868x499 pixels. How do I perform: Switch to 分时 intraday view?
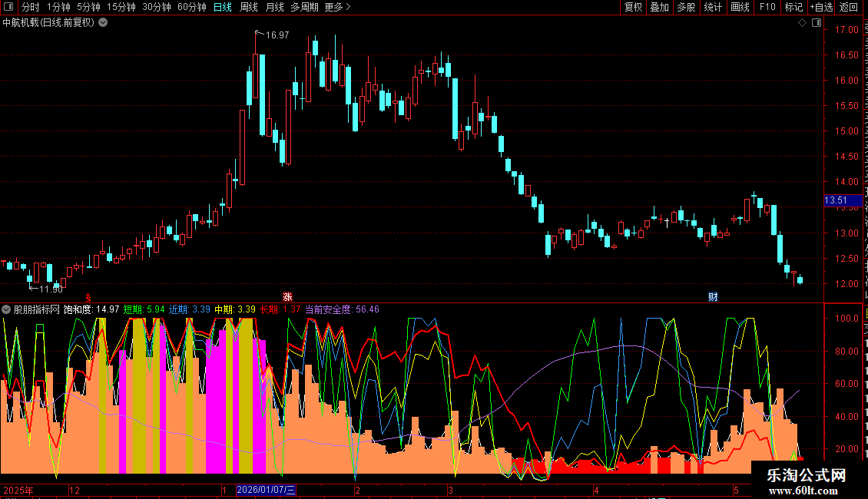coord(31,7)
